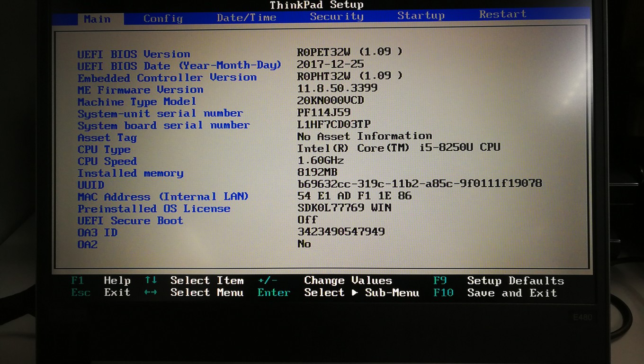Click the F10 Save and Exit hint

click(495, 292)
